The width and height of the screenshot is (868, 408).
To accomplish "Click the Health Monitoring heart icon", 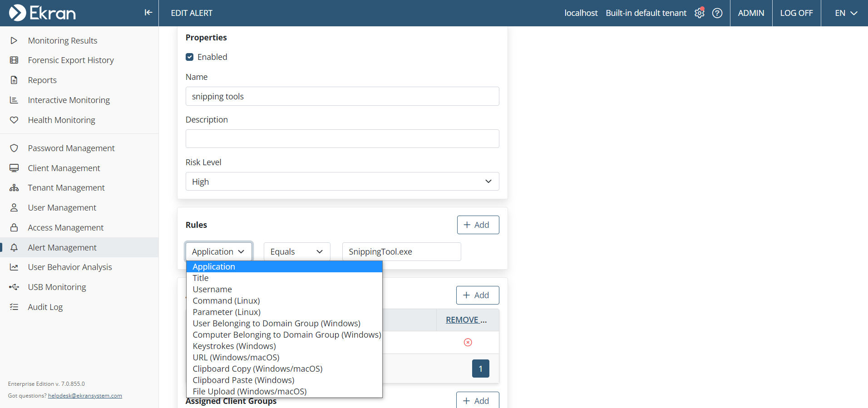I will pyautogui.click(x=14, y=120).
